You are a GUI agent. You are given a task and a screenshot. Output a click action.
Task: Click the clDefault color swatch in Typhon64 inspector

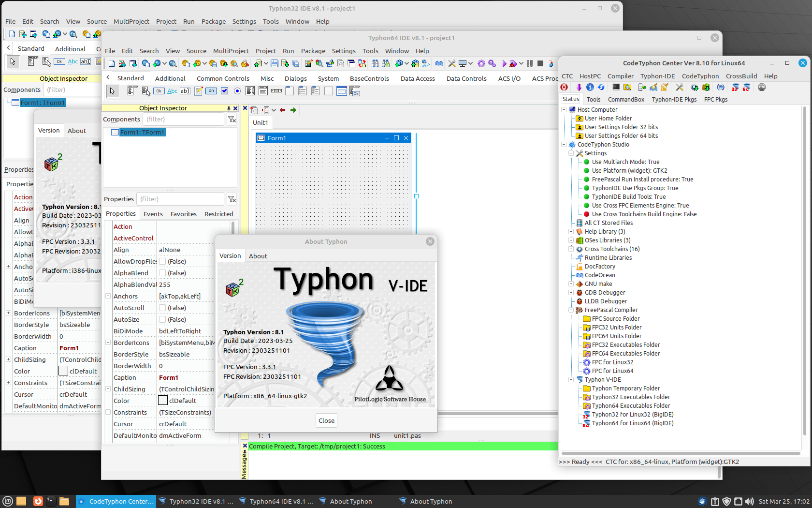pos(163,401)
